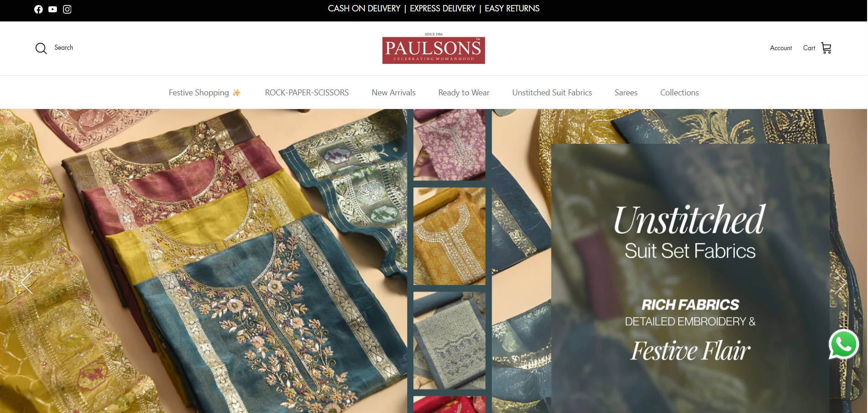This screenshot has height=413, width=868.
Task: Click the Cart text link
Action: pos(809,48)
